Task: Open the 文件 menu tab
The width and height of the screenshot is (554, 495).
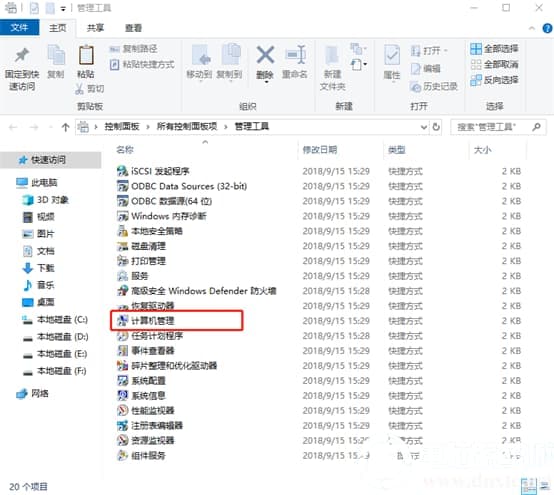Action: [x=19, y=28]
